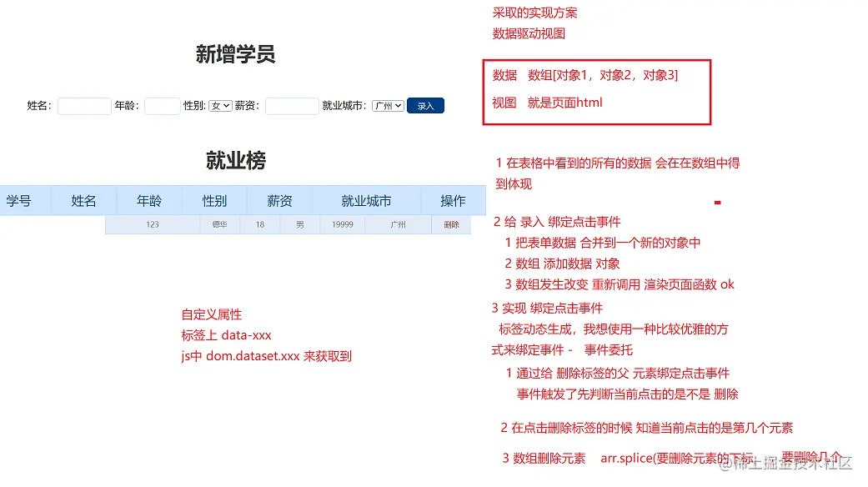Viewport: 868px width, 487px height.
Task: Click the 就业城市 column header
Action: [x=366, y=201]
